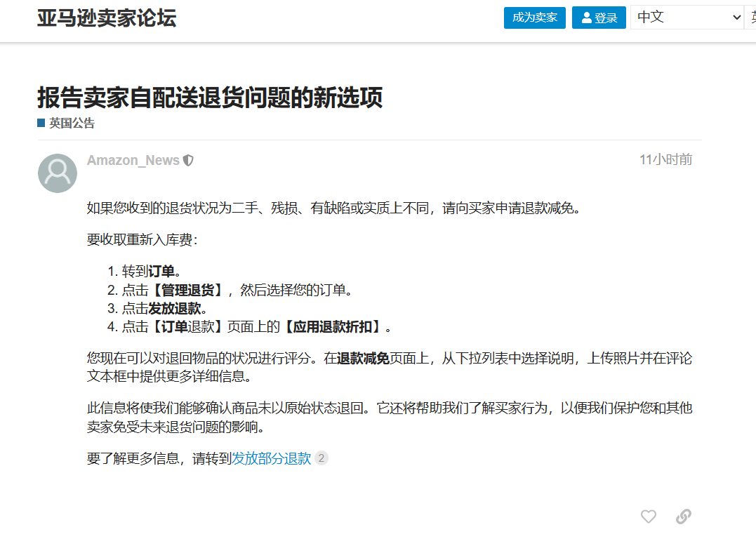Image resolution: width=756 pixels, height=539 pixels.
Task: Click the 11小时前 post timestamp
Action: [666, 159]
